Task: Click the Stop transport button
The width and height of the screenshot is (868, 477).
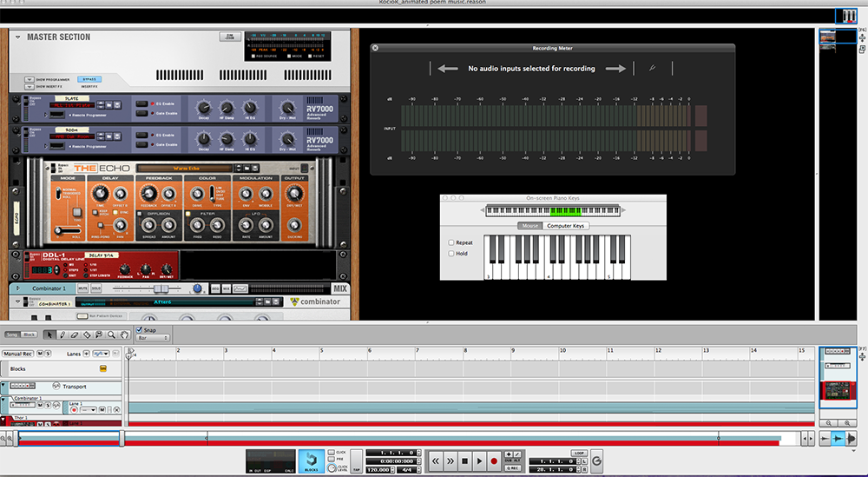Action: pyautogui.click(x=464, y=461)
